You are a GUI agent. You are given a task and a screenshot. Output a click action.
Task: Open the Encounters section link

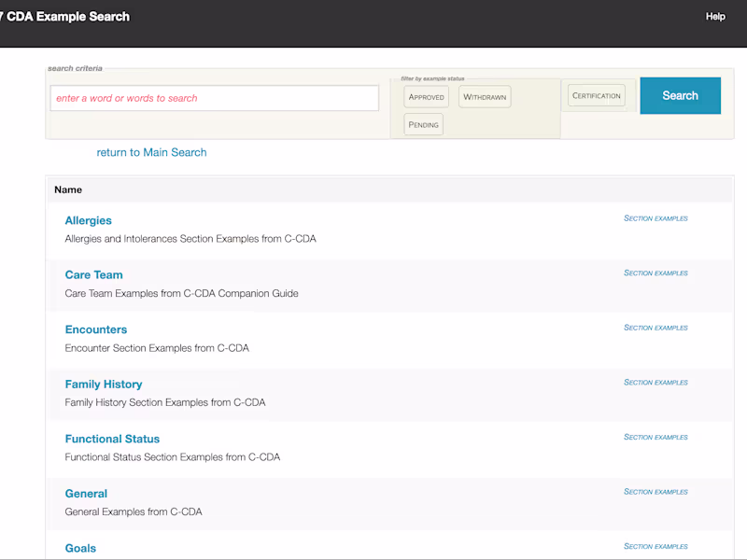coord(96,329)
